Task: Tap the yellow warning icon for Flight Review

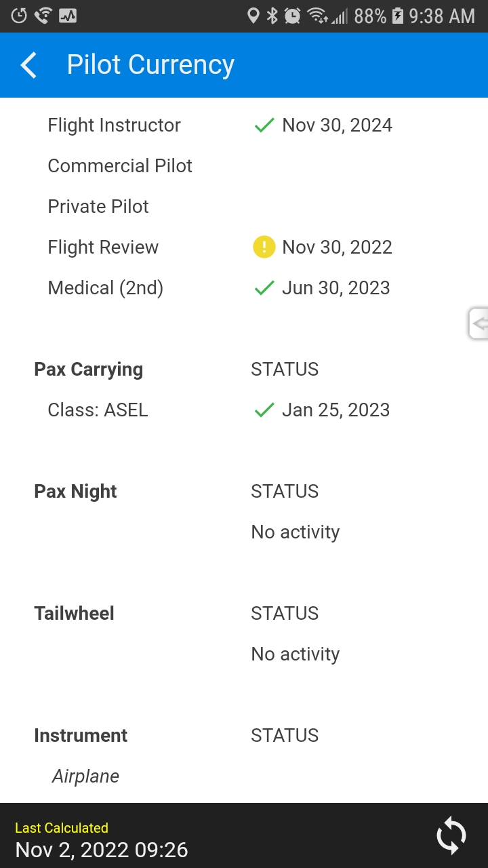Action: coord(264,247)
